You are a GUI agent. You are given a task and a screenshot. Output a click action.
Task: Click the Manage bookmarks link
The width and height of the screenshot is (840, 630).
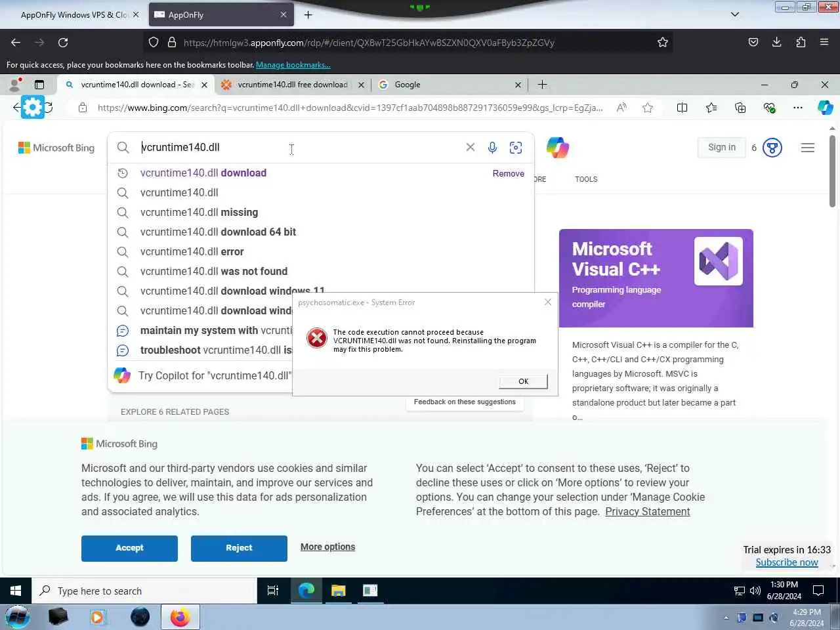[293, 65]
